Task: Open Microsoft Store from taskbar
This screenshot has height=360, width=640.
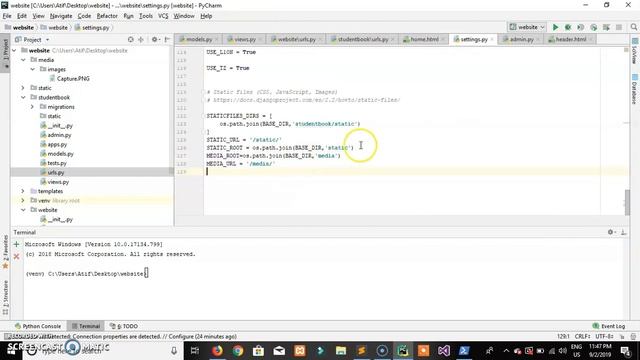Action: pyautogui.click(x=258, y=351)
